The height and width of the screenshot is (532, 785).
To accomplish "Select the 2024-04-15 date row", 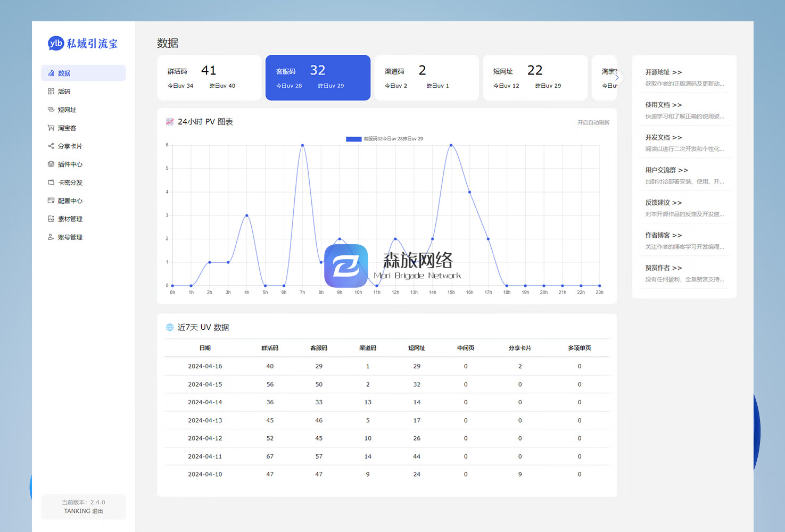I will pyautogui.click(x=387, y=384).
